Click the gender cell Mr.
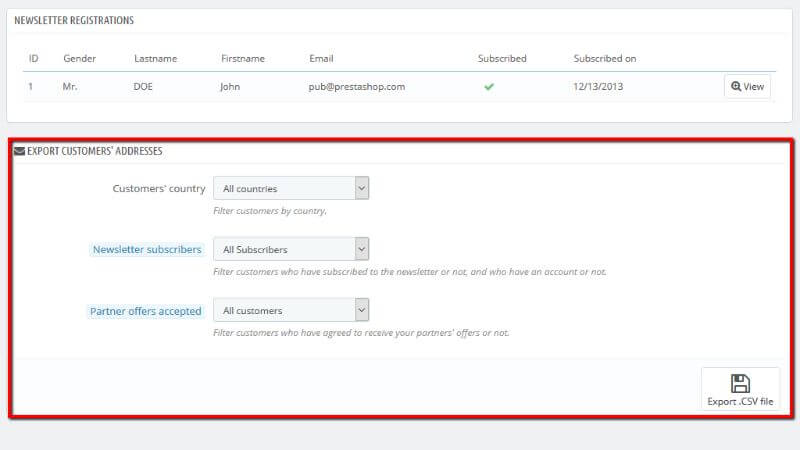 [x=70, y=87]
